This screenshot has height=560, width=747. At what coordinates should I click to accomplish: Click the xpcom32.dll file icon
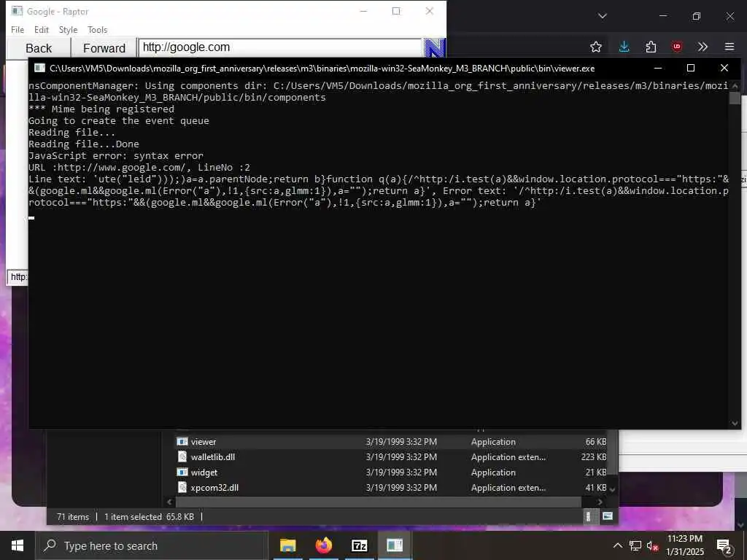click(x=182, y=487)
